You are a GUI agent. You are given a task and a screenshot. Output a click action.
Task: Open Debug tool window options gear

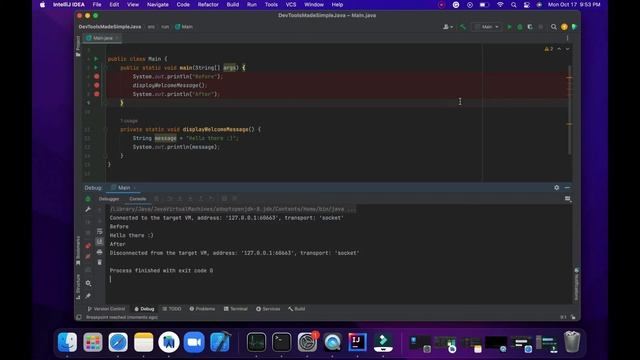(557, 187)
